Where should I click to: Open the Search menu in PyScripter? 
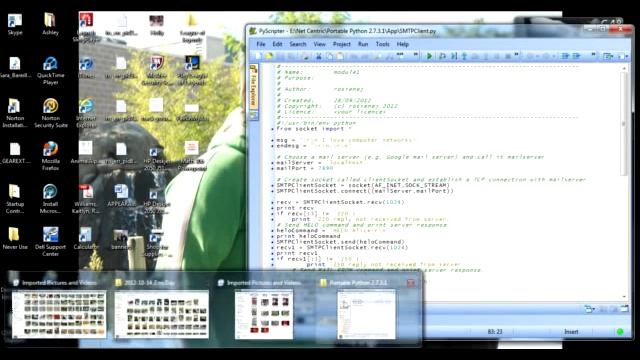[x=298, y=44]
